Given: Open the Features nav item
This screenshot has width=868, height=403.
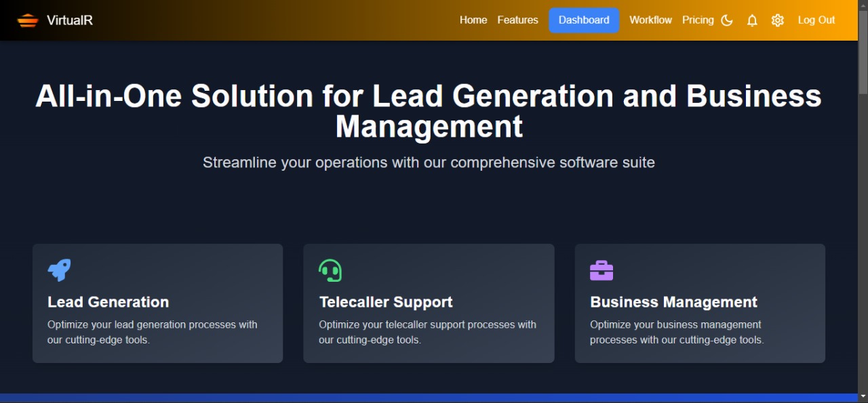Looking at the screenshot, I should 517,20.
